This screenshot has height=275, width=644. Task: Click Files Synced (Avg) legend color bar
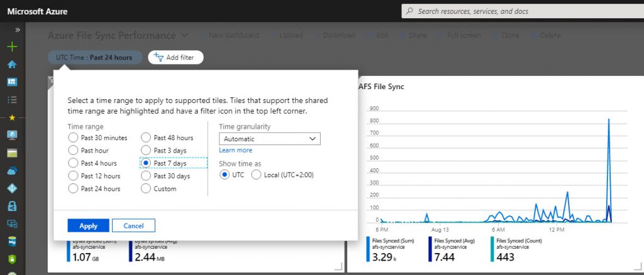(430, 249)
